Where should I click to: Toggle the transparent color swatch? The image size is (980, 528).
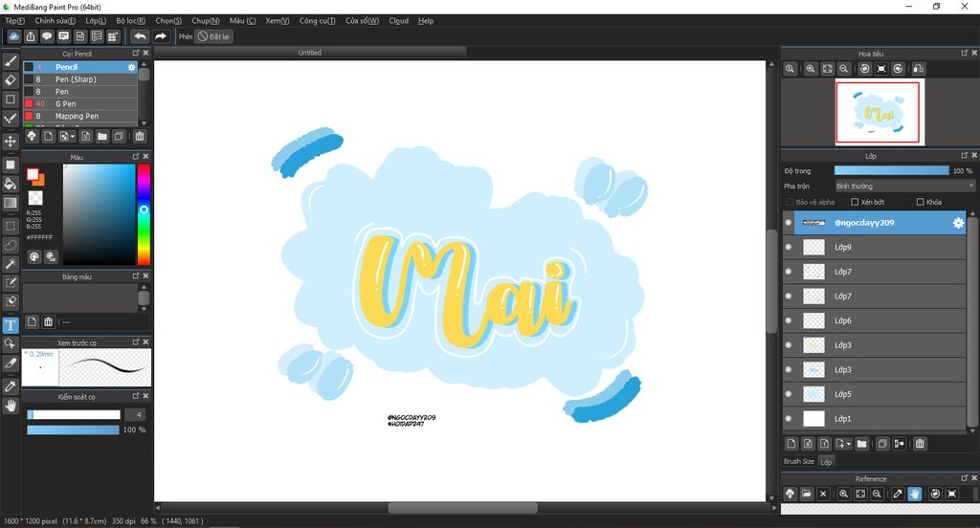pyautogui.click(x=35, y=198)
